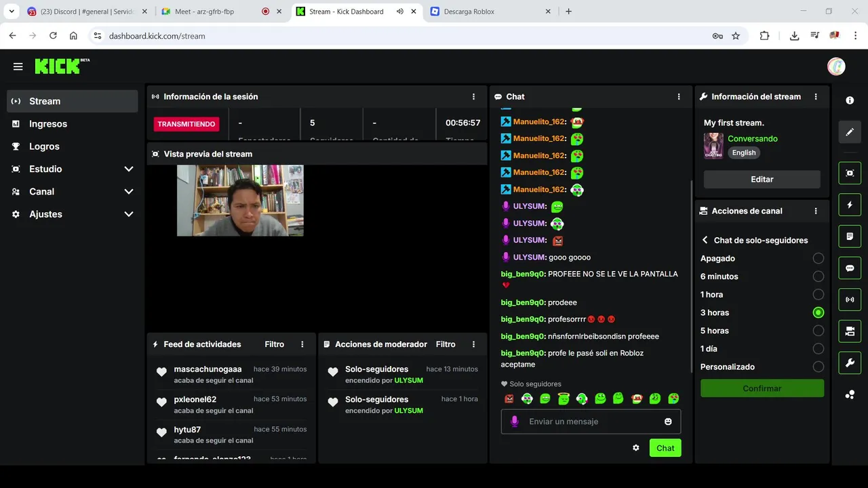The height and width of the screenshot is (488, 868).
Task: Click the wrench tool icon in the right sidebar
Action: tap(850, 363)
